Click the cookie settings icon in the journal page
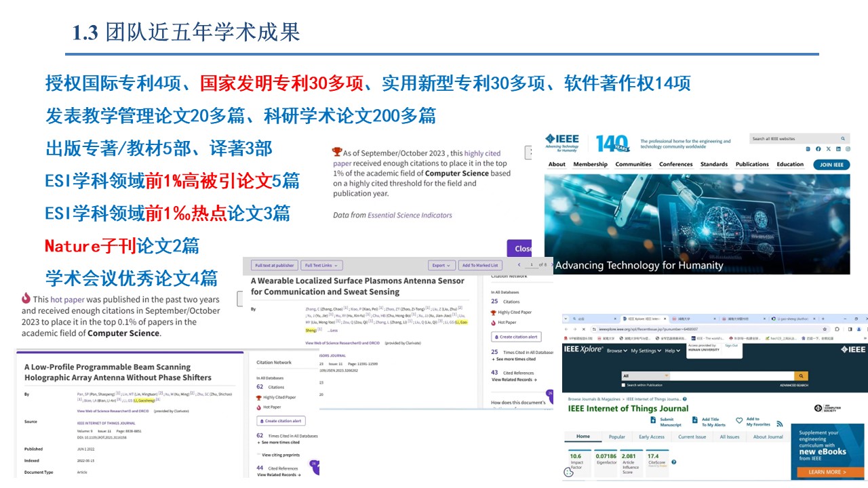The height and width of the screenshot is (488, 868). point(568,473)
